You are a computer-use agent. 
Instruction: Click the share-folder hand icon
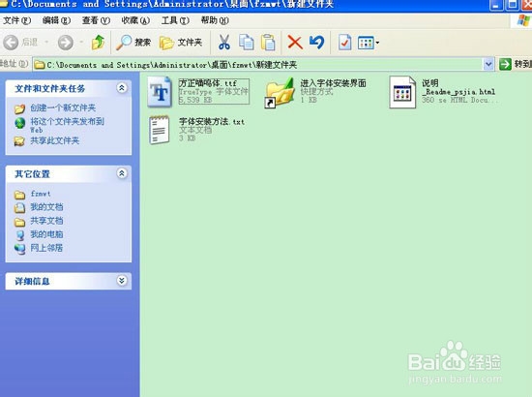click(19, 141)
